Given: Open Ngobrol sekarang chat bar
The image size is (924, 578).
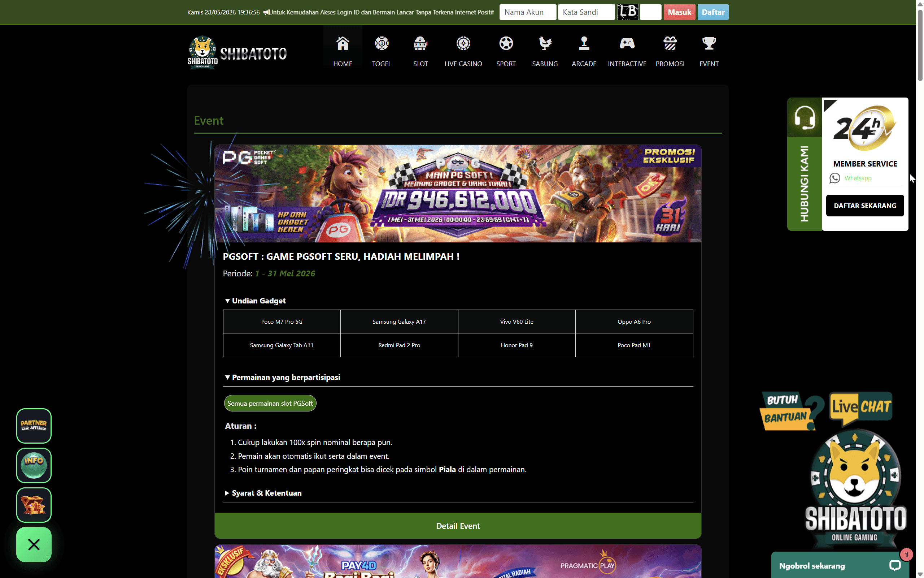Looking at the screenshot, I should click(x=840, y=565).
